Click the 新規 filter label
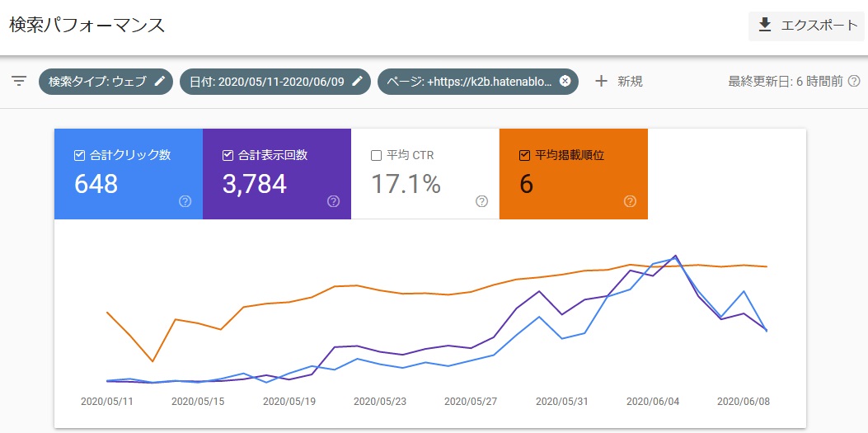868x433 pixels. pos(630,82)
